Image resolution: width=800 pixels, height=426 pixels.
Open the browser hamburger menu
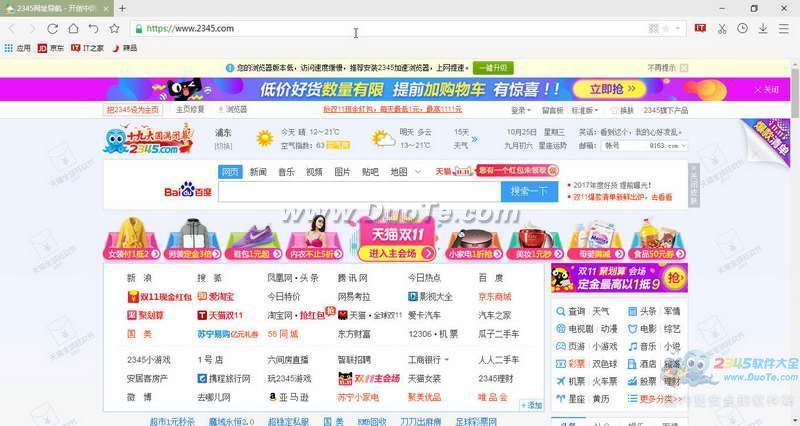(784, 29)
